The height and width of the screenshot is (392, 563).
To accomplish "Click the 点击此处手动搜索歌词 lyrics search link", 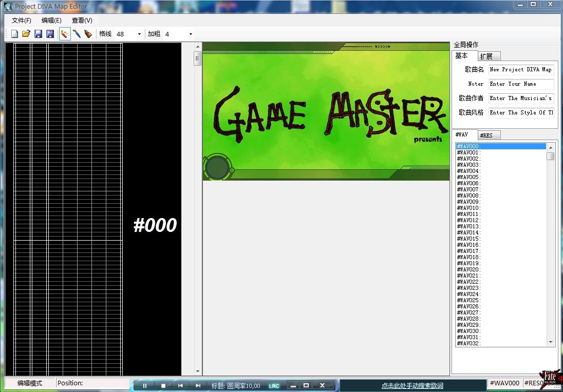I will [412, 386].
